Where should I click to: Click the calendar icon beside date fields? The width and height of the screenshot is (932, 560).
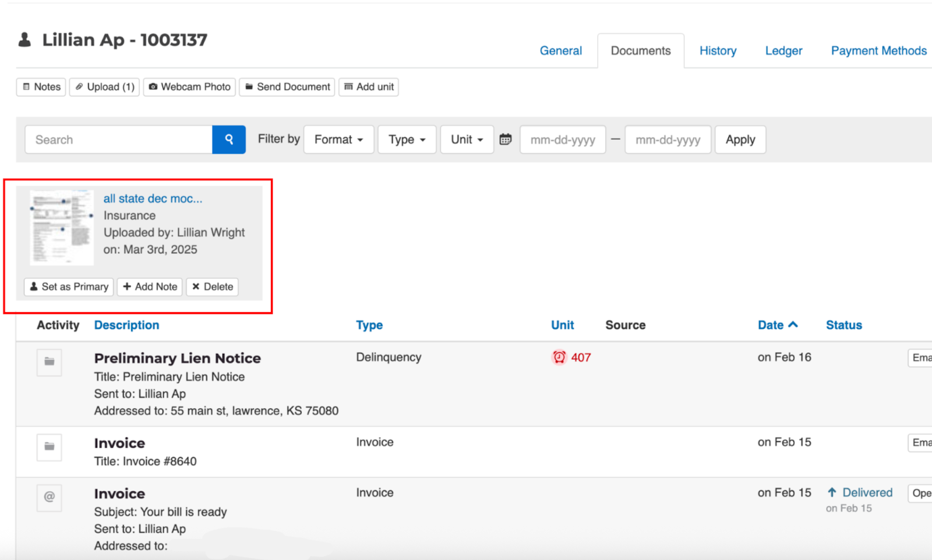coord(506,140)
